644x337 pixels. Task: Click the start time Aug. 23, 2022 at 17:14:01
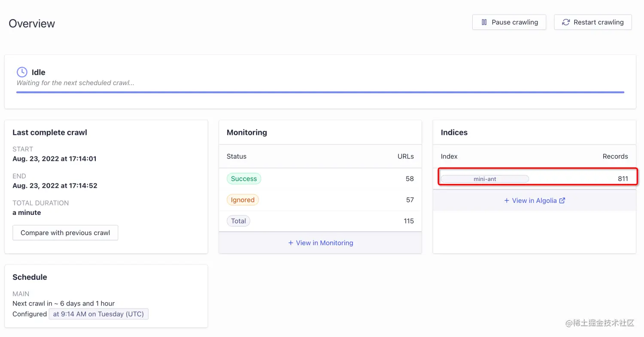[x=55, y=159]
